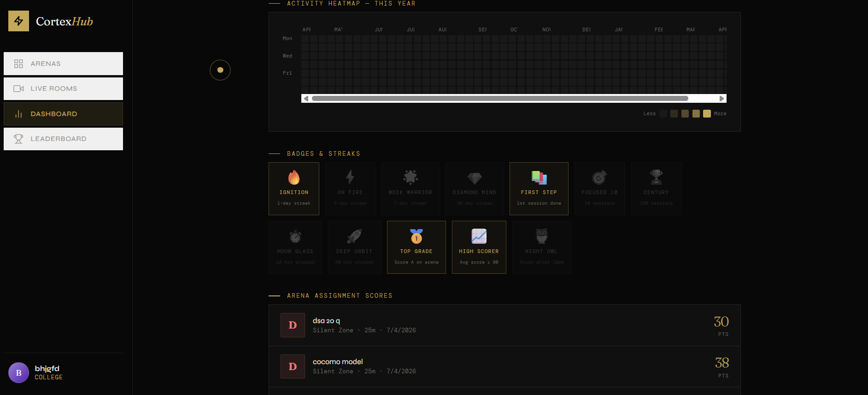Screen dimensions: 868x395
Task: Click the 'Score A on arena' badge description
Action: coord(416,262)
